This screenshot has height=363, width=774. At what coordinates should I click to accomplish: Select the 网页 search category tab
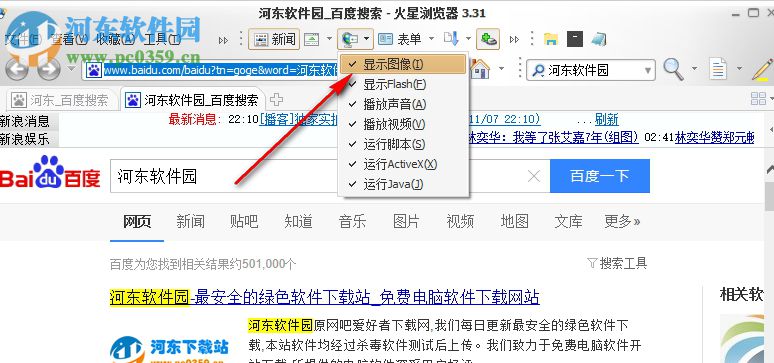click(137, 221)
